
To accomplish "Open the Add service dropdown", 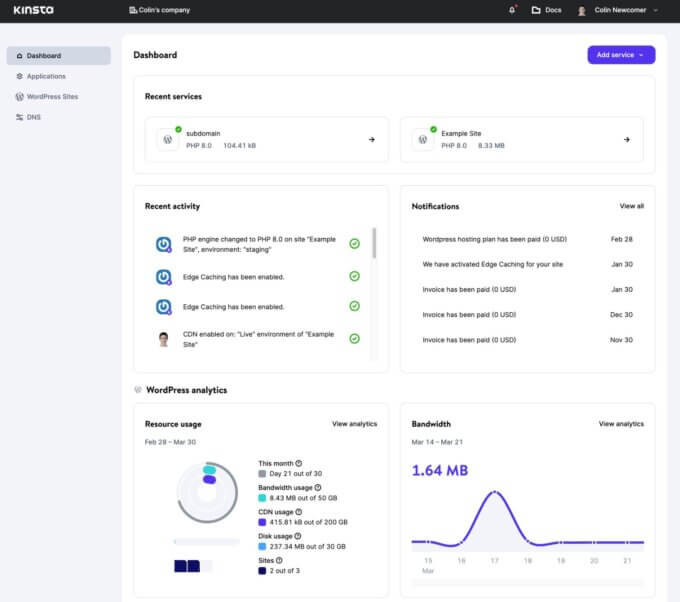I will coord(621,55).
